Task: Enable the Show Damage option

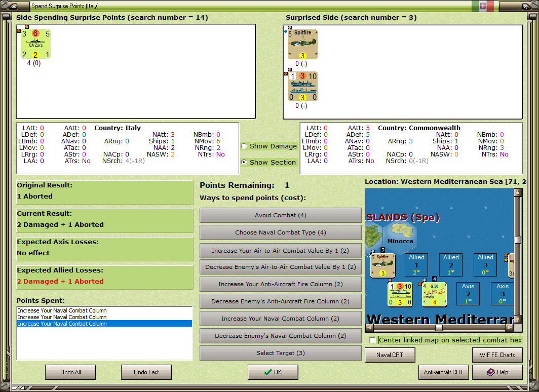Action: point(244,146)
